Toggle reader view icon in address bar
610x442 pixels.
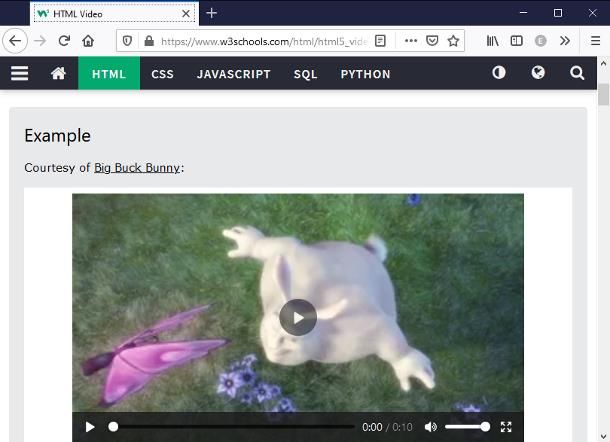380,41
